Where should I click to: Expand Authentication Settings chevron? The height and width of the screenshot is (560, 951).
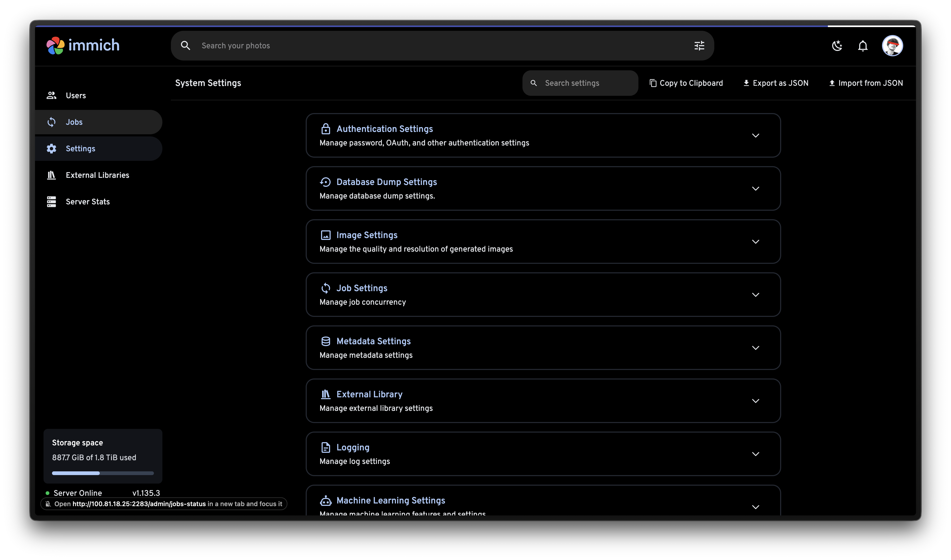755,135
